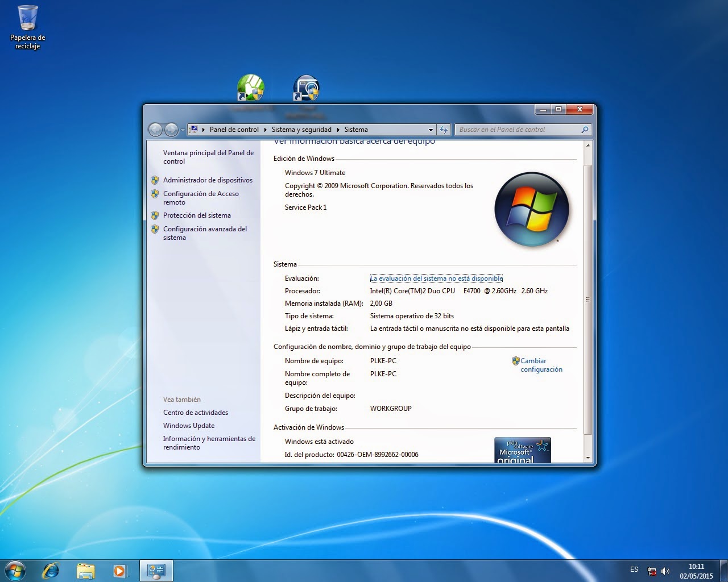Screen dimensions: 728x582
Task: Click the Windows logo image
Action: pos(532,209)
